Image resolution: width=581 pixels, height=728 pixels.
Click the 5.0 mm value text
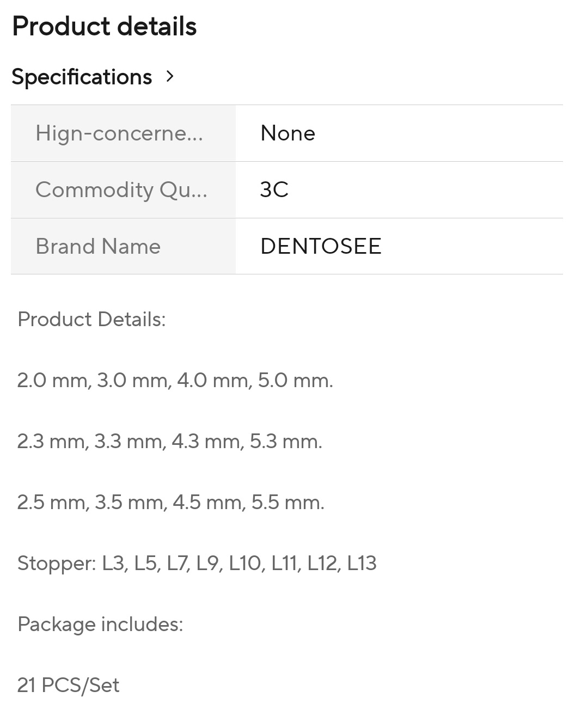(x=295, y=380)
